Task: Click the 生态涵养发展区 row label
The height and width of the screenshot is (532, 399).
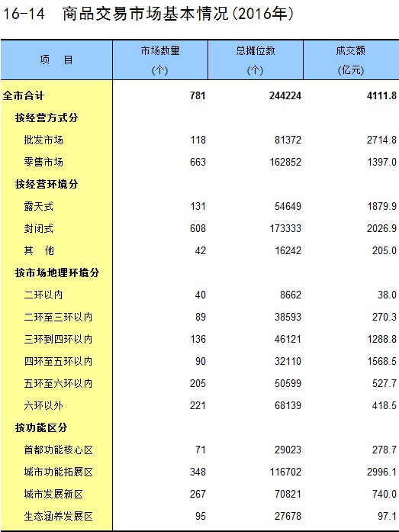Action: [58, 517]
